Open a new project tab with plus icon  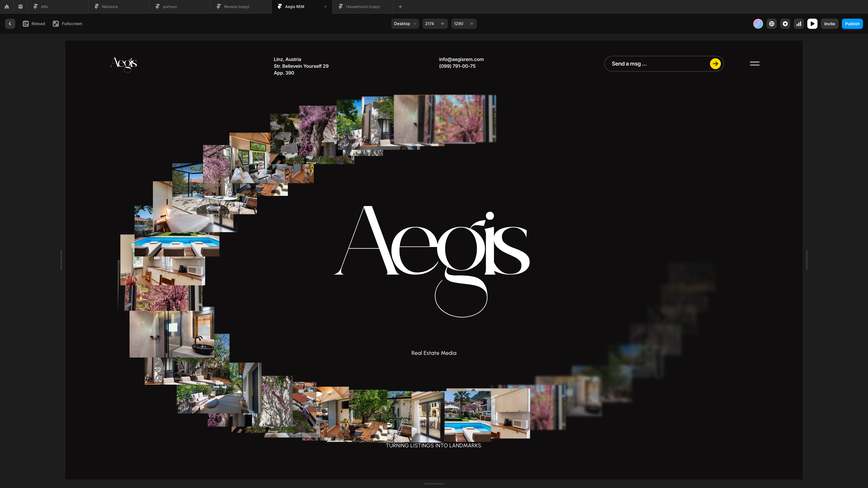(400, 6)
